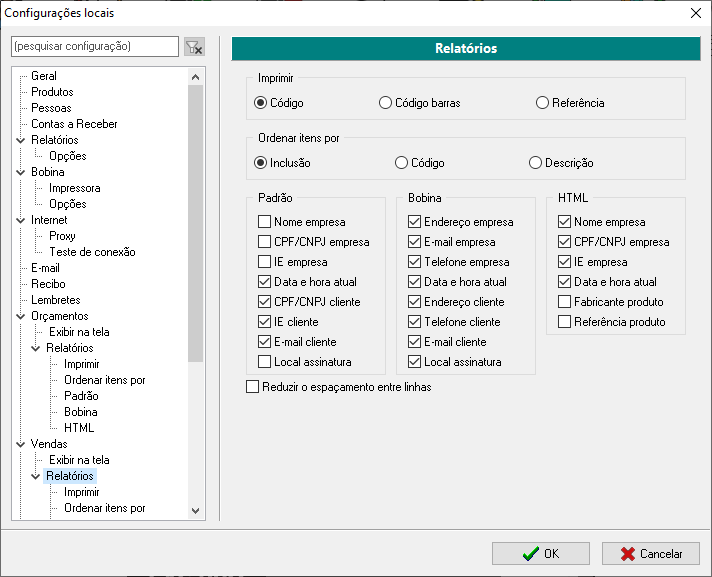Click the pesquisar configuração search field

94,47
